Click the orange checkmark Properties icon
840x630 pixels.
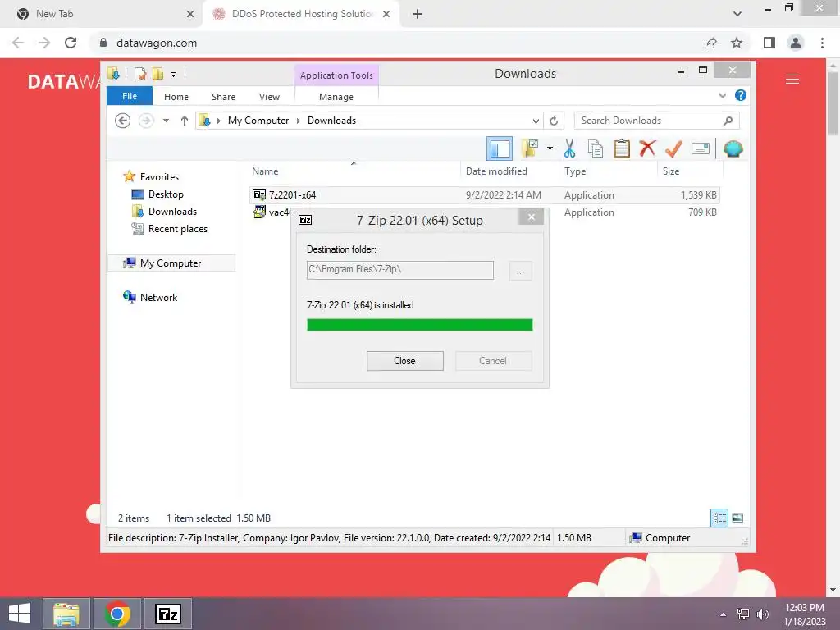coord(673,148)
